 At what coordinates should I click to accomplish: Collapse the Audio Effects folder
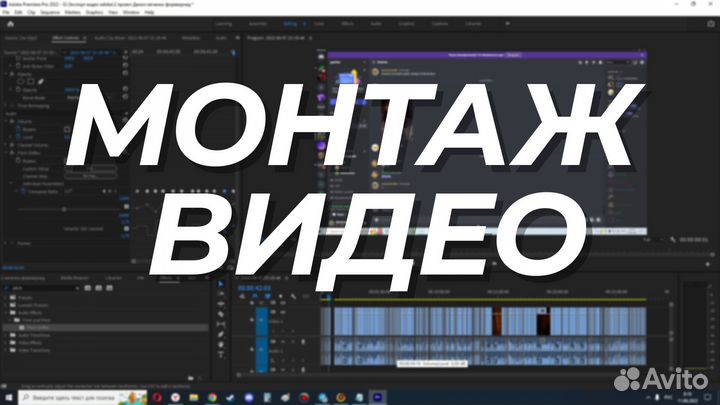[x=6, y=312]
